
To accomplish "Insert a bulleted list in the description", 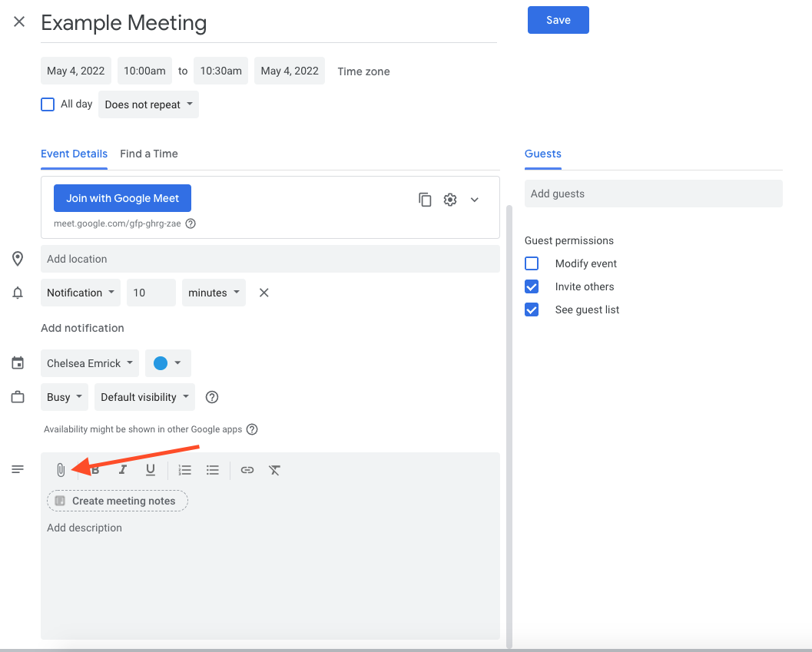I will (213, 469).
